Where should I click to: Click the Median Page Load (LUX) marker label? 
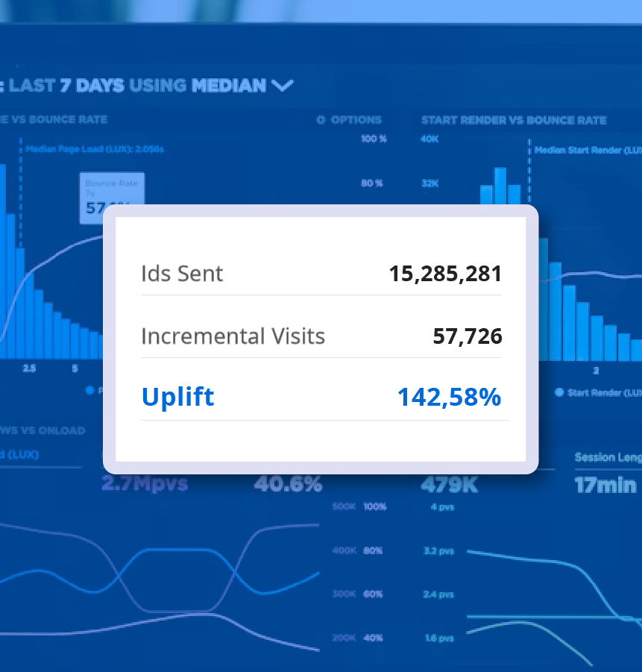[95, 149]
